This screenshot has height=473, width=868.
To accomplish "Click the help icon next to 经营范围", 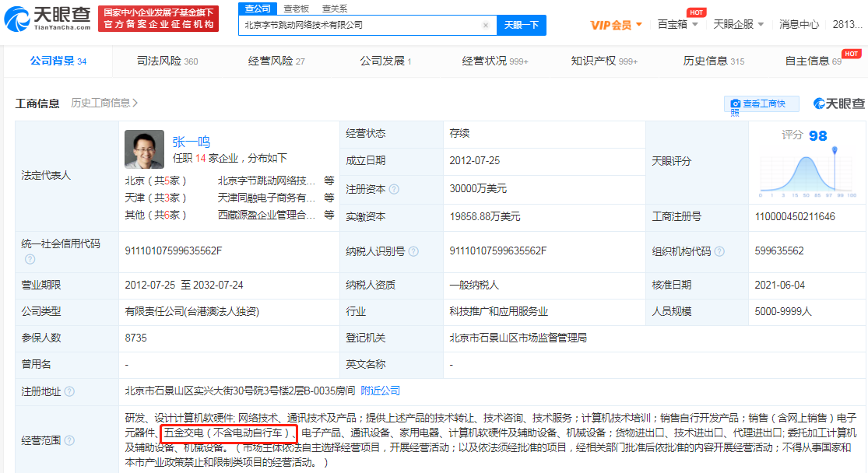I will point(69,440).
